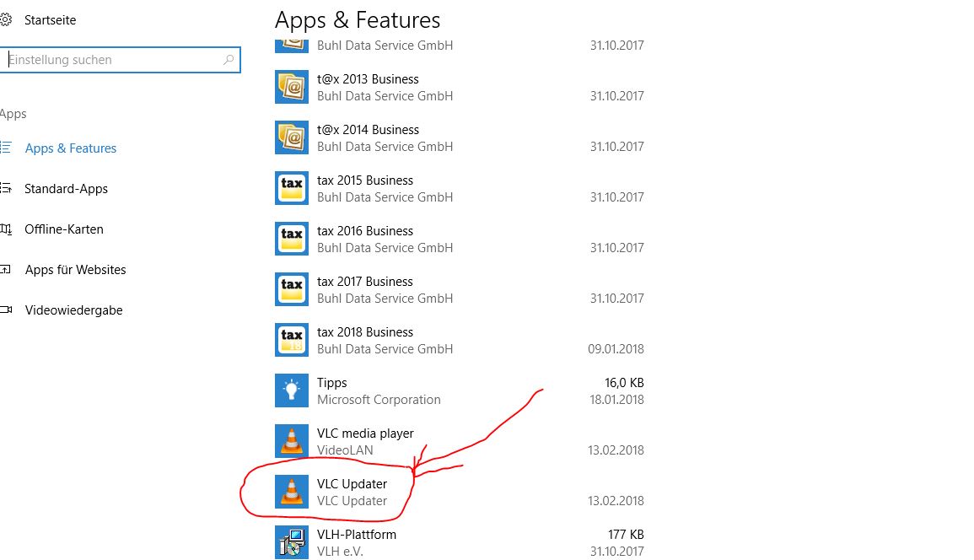Image resolution: width=974 pixels, height=560 pixels.
Task: Click the search magnifier icon
Action: point(229,60)
